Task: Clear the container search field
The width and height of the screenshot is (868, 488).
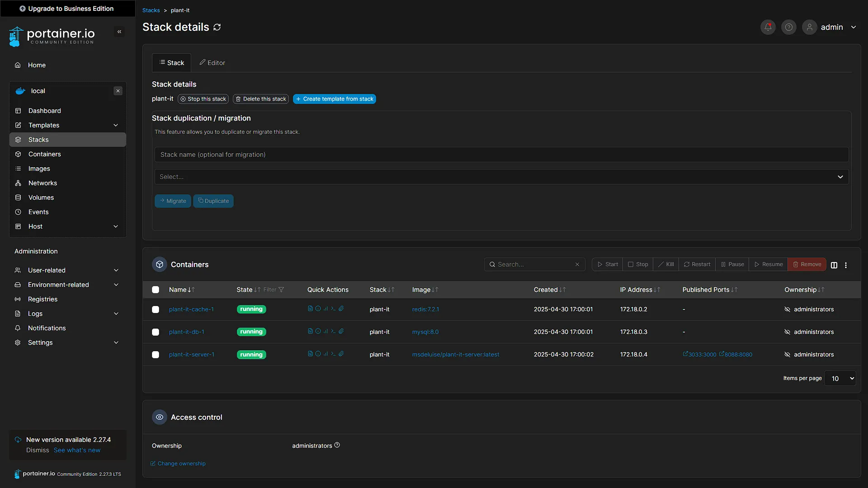Action: (x=577, y=264)
